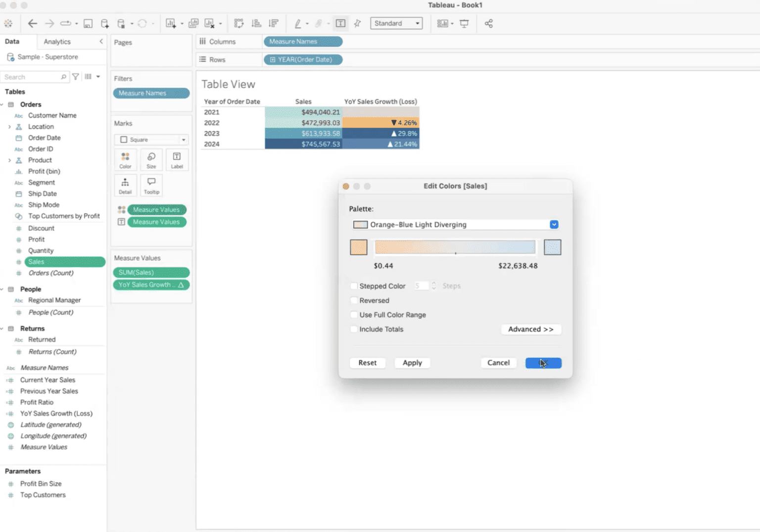Collapse the Data pane using the chevron
Viewport: 760px width, 532px height.
coord(101,42)
